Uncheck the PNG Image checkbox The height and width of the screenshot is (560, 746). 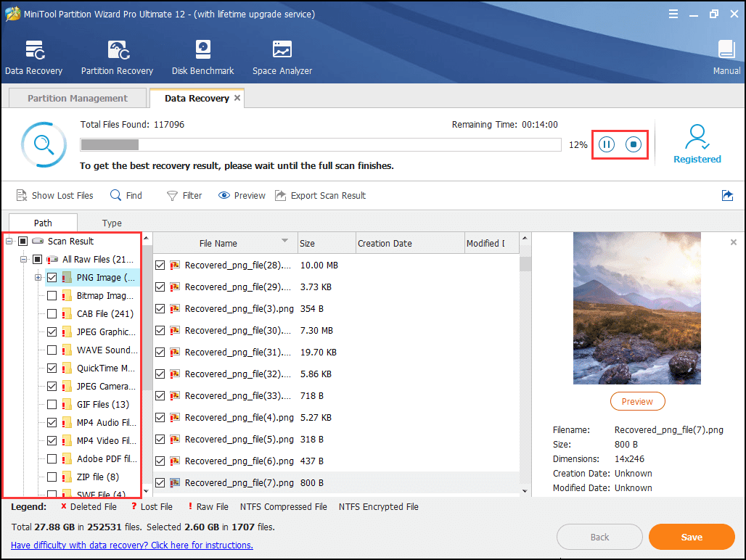(52, 278)
